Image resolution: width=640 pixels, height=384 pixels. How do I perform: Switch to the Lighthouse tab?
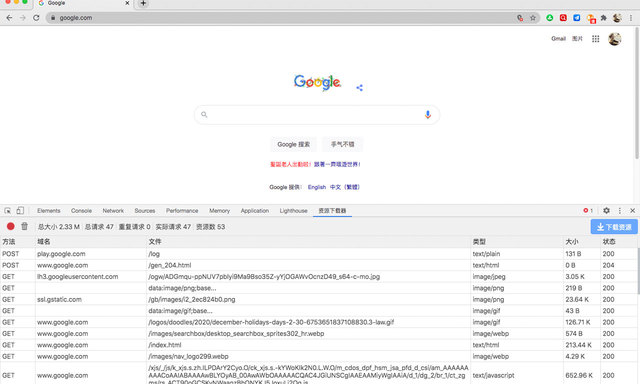coord(293,211)
